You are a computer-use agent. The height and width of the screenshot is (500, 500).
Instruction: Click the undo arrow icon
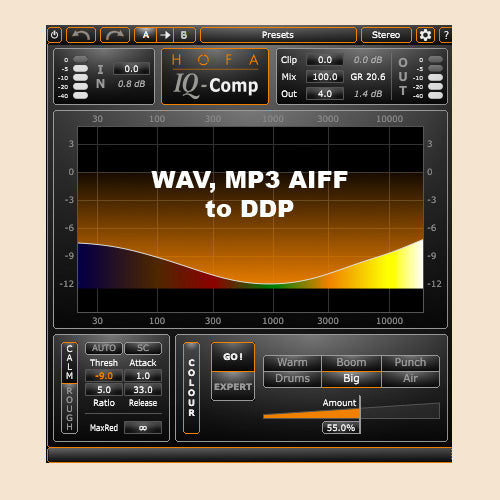coord(81,35)
